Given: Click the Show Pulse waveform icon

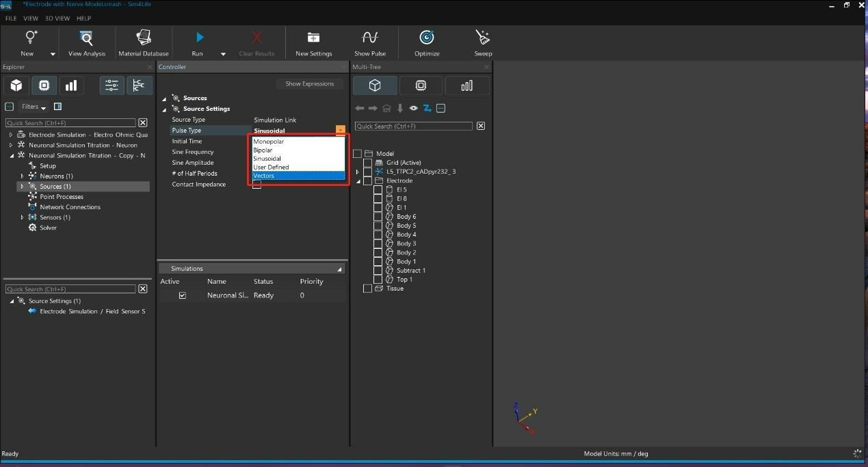Looking at the screenshot, I should click(370, 38).
